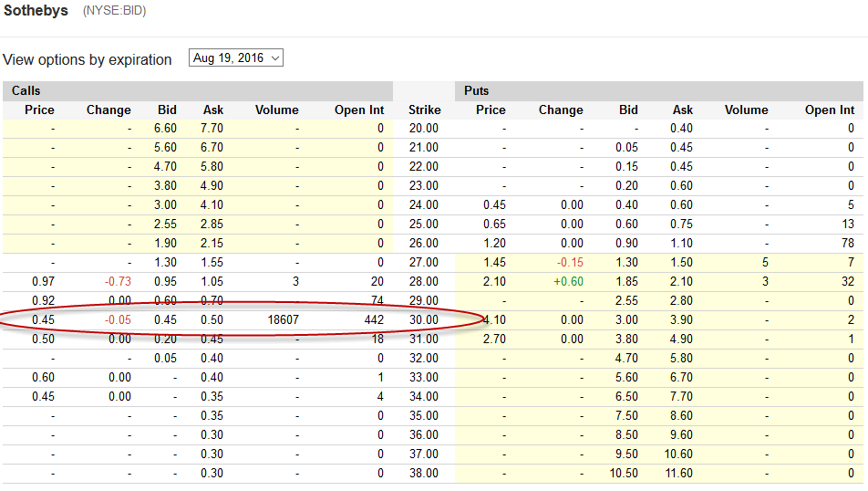Click the Calls Open Int column header
The width and height of the screenshot is (868, 491).
point(359,110)
